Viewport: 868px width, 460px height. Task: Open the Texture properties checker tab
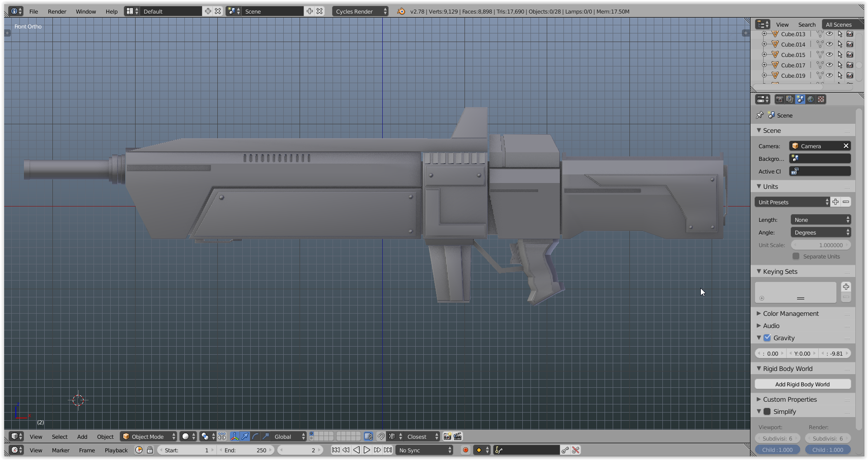821,99
